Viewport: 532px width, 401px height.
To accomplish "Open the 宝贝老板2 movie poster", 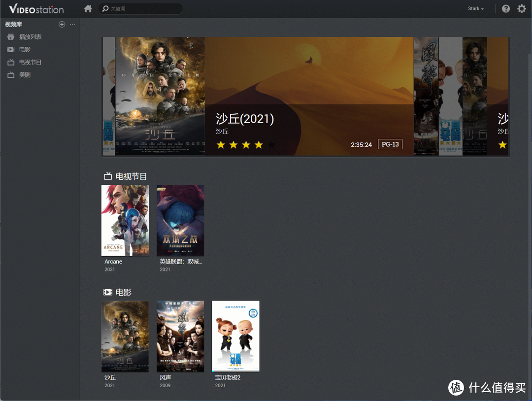I will coord(235,336).
